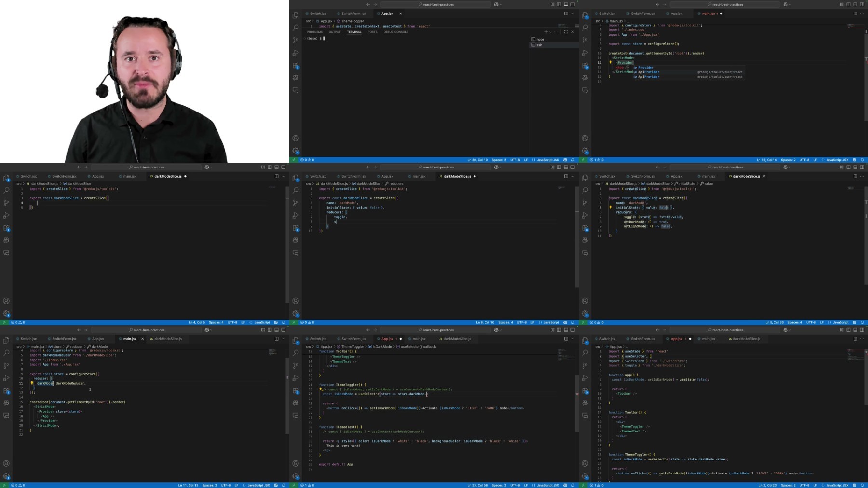
Task: Open Run and Debug in the terminal window
Action: pos(296,53)
